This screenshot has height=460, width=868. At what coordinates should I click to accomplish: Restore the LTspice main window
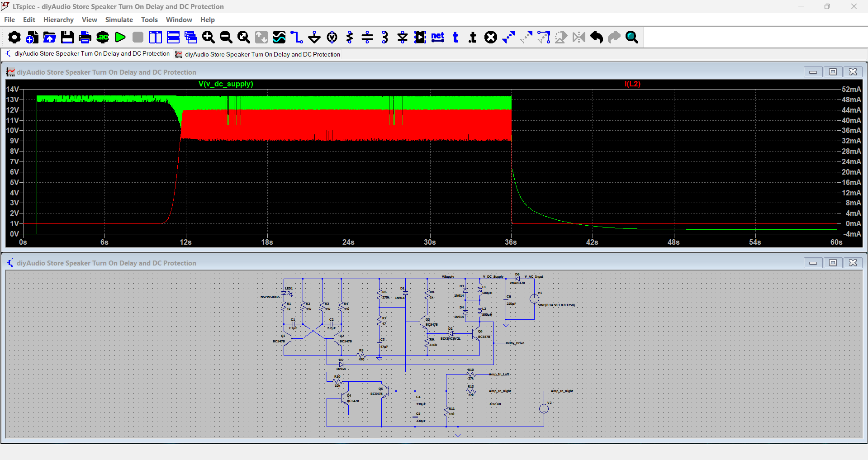[x=827, y=7]
